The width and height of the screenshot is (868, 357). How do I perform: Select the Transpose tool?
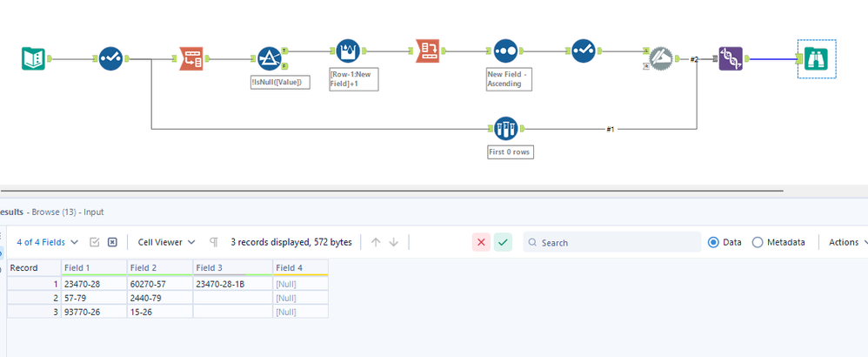191,58
